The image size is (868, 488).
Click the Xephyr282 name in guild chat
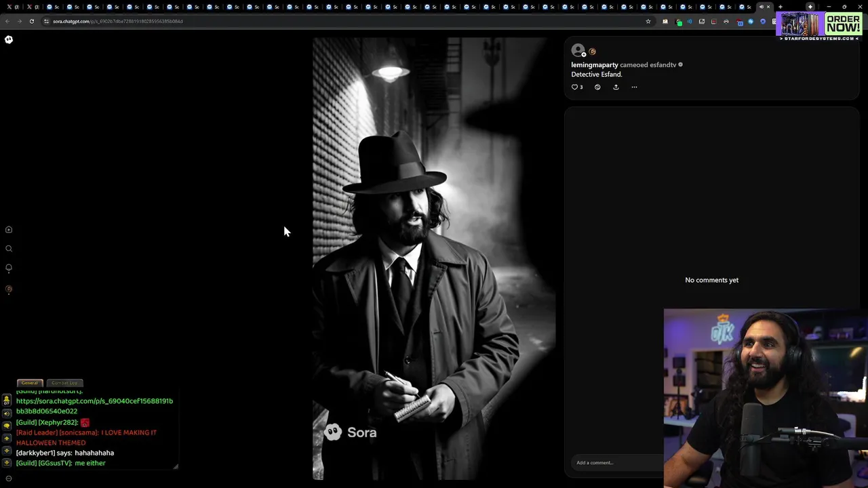click(58, 422)
